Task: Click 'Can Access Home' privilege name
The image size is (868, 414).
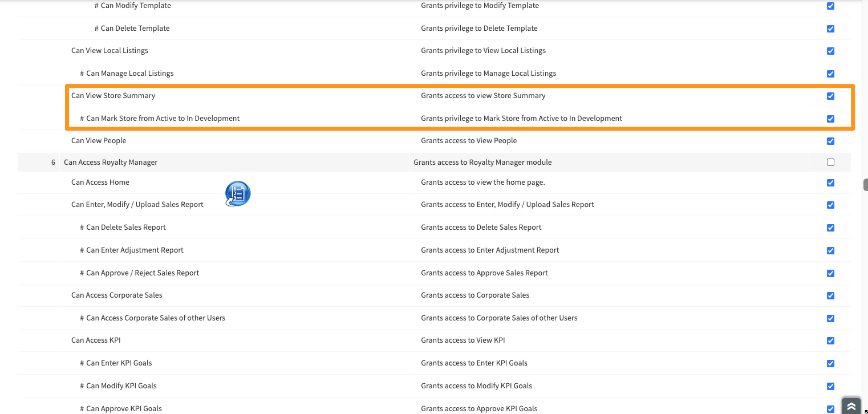Action: (x=100, y=182)
